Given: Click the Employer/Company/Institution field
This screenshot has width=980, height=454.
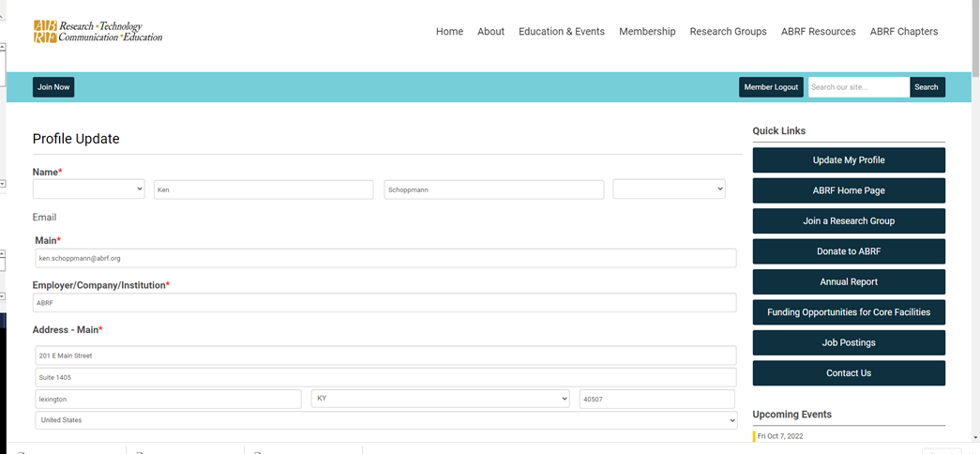Looking at the screenshot, I should click(384, 303).
